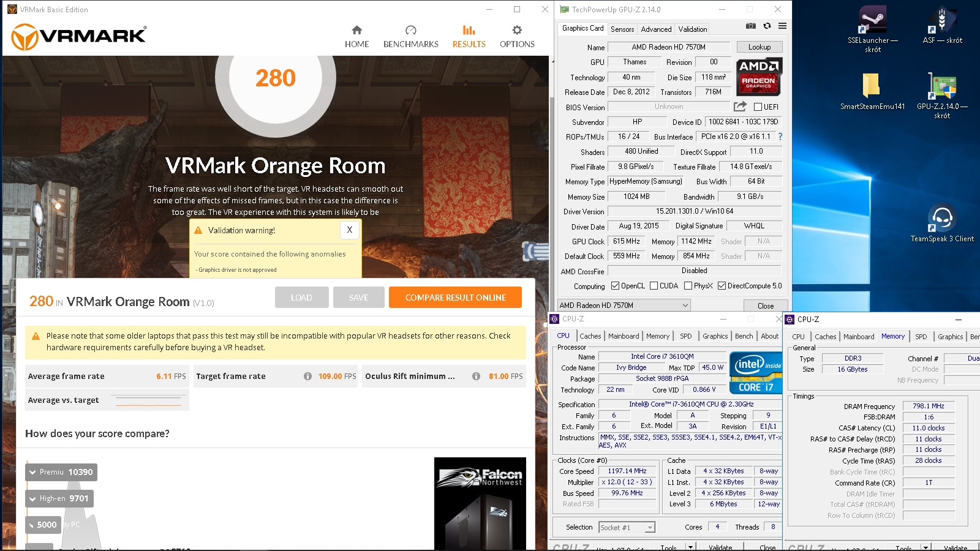This screenshot has height=551, width=980.
Task: Open the VRMark OPTIONS gear
Action: [x=517, y=37]
